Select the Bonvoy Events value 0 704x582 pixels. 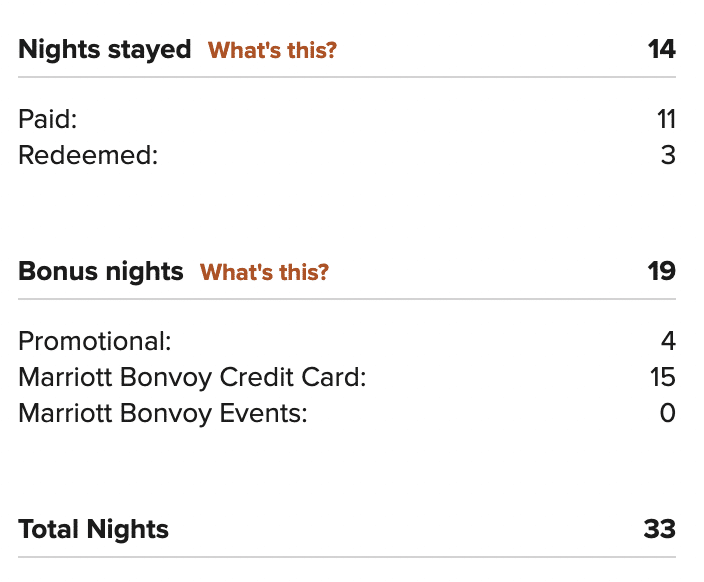tap(668, 414)
